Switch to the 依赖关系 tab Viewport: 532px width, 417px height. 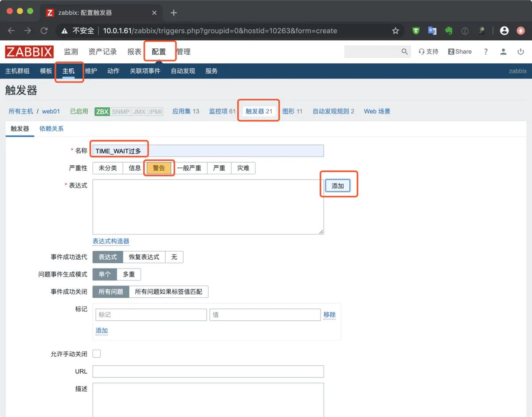[x=51, y=129]
